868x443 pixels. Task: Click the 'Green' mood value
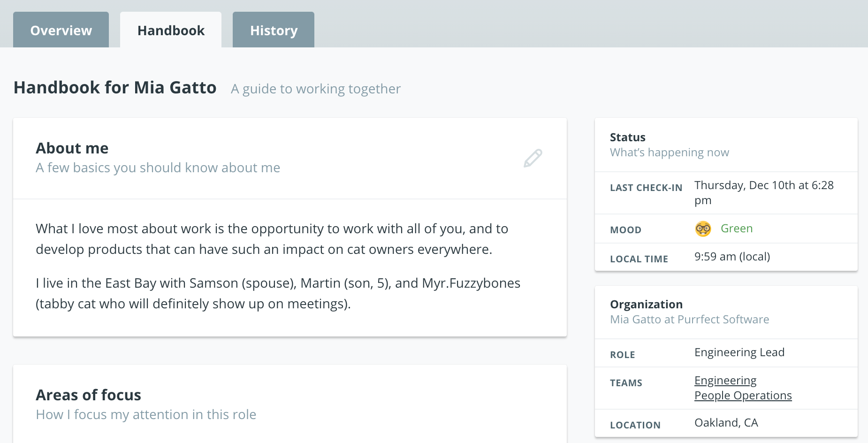pyautogui.click(x=737, y=229)
